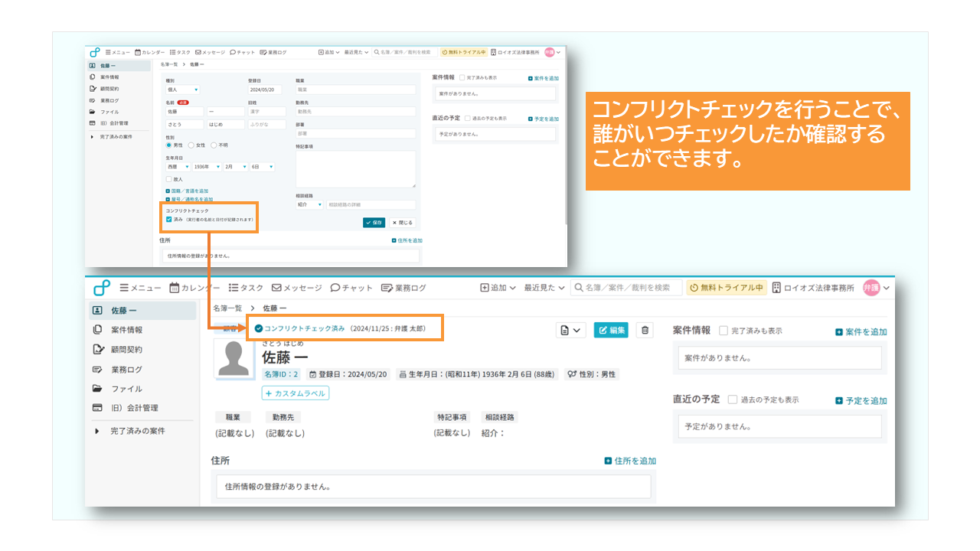Viewport: 980px width, 551px height.
Task: Open メニュー hamburger in the lower profile window
Action: pos(140,288)
